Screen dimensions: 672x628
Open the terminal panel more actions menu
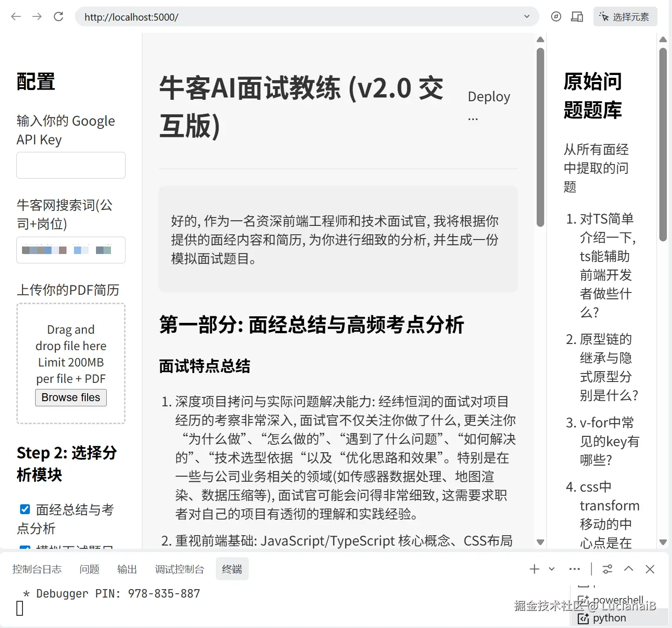[575, 569]
